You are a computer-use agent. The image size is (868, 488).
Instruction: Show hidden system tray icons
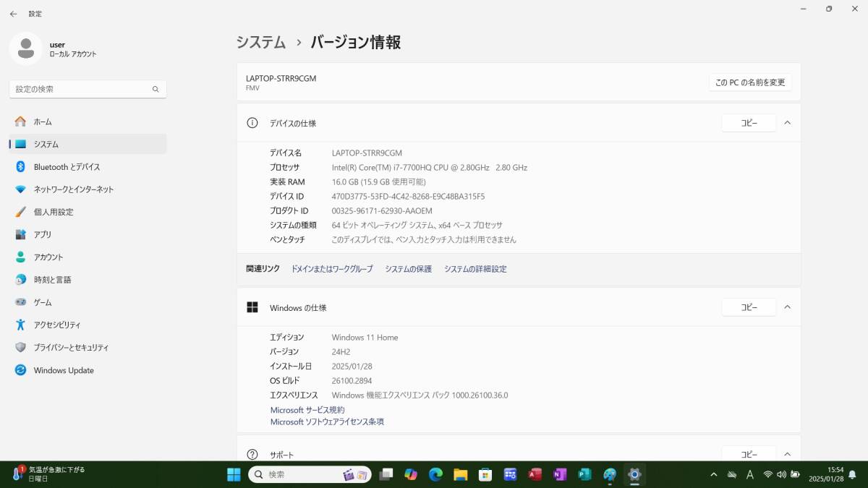click(x=714, y=474)
